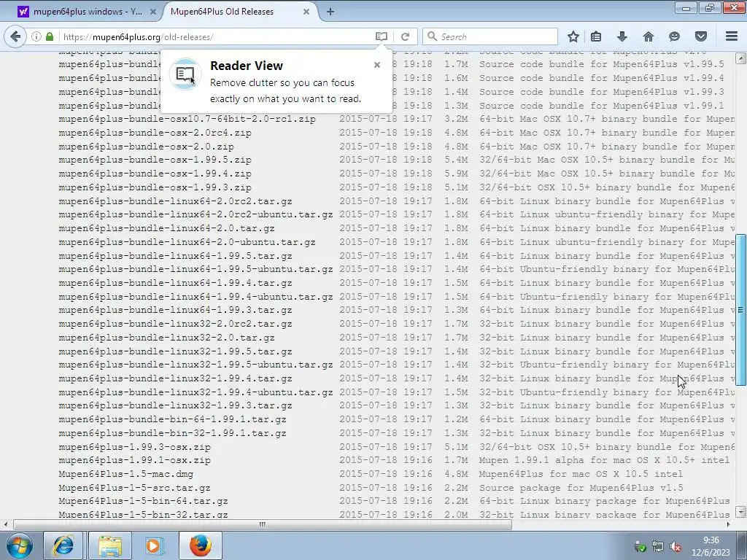Download mupen64plus-bundle-bin-64-1.99.1.tar.gz

[172, 420]
